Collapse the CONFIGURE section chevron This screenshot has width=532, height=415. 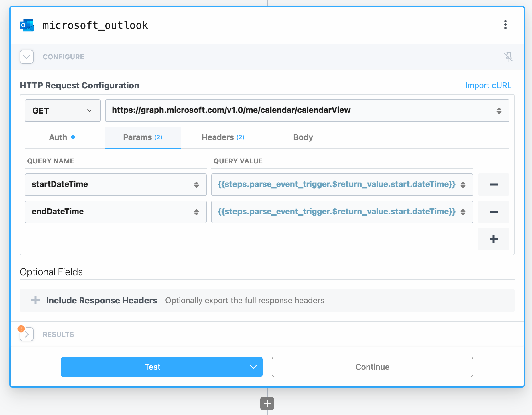pyautogui.click(x=27, y=57)
